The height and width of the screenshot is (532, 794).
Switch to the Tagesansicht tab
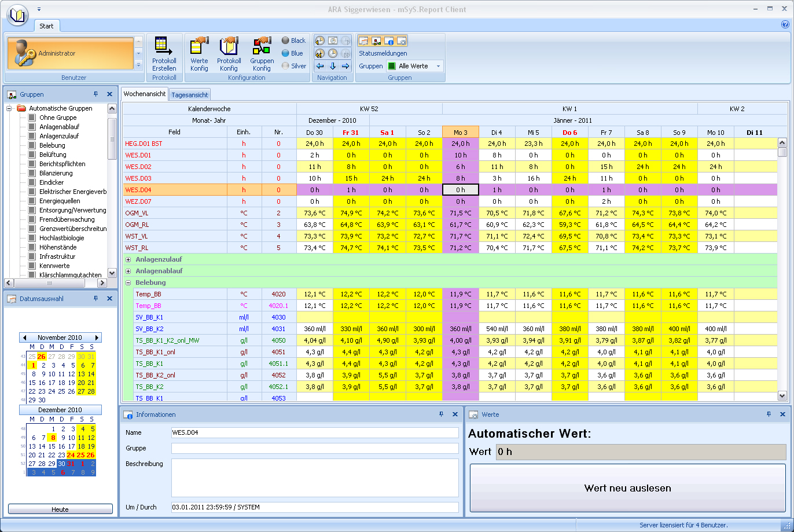pos(189,95)
